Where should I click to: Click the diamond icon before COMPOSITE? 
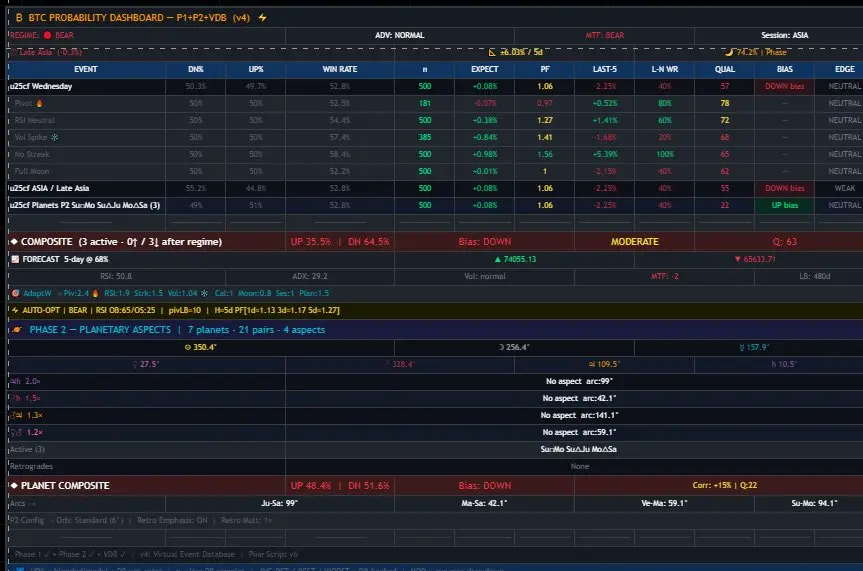coord(14,242)
